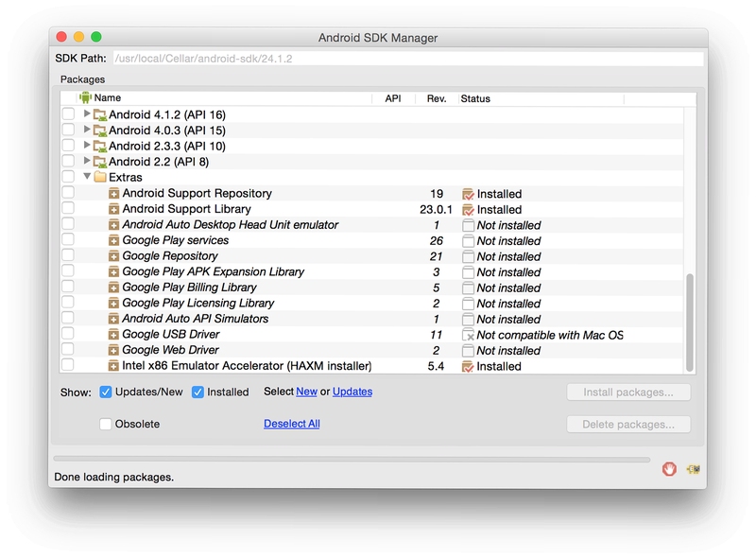Click the Updates selection link
Viewport: 756px width, 558px height.
coord(352,392)
